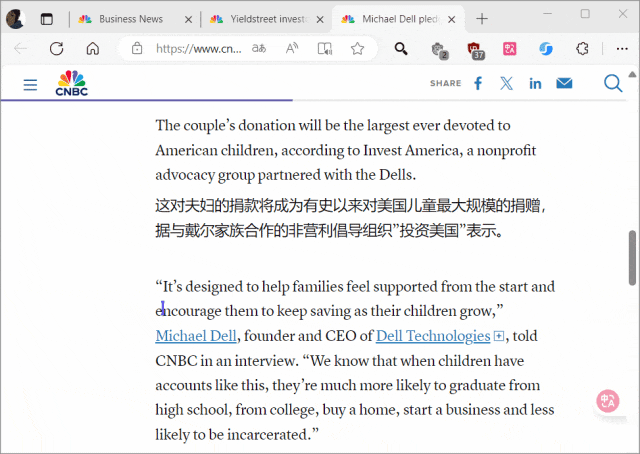
Task: Toggle the page translation icon in address bar
Action: coord(259,49)
